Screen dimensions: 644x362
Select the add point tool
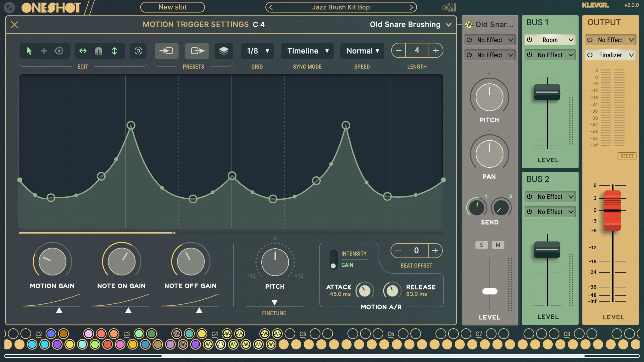44,51
